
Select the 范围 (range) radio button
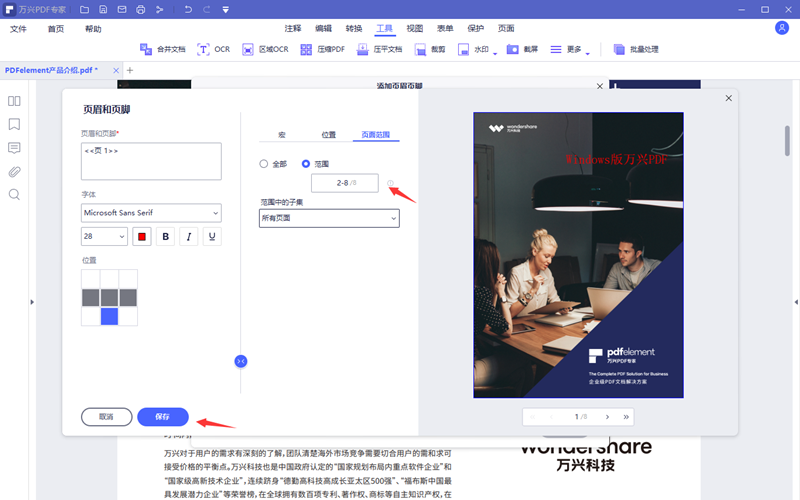tap(306, 163)
